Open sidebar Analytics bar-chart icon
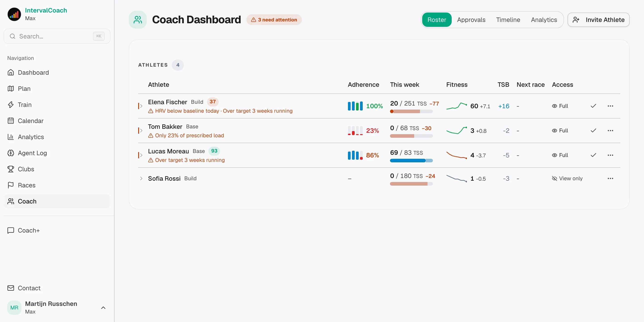The width and height of the screenshot is (644, 322). pyautogui.click(x=11, y=137)
